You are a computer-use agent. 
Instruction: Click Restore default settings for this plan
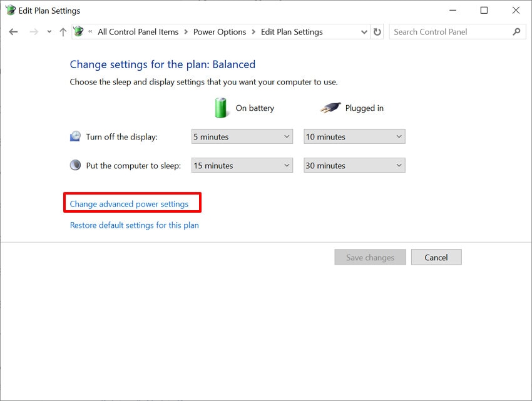click(x=134, y=225)
